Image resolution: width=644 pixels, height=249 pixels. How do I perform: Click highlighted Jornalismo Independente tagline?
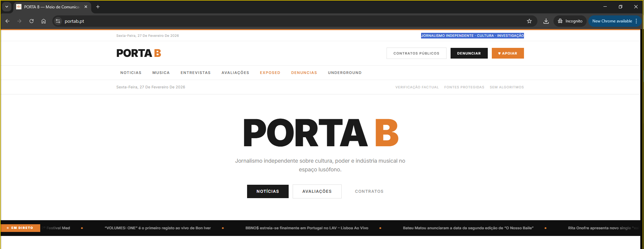pos(472,35)
